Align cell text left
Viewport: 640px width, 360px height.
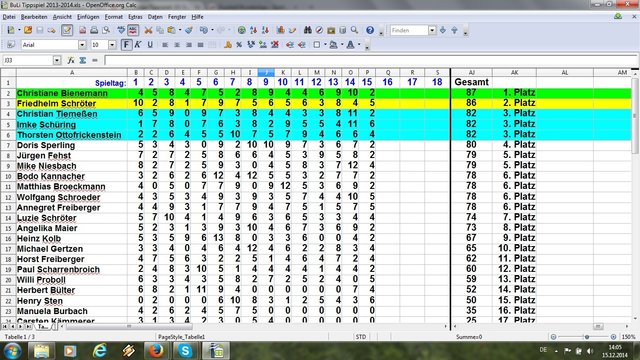[165, 45]
